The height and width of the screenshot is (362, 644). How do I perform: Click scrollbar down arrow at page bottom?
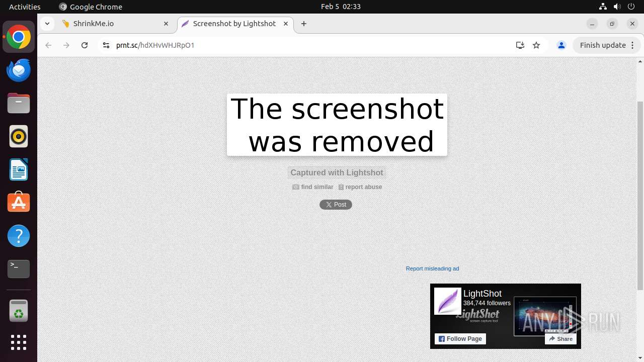[x=640, y=358]
